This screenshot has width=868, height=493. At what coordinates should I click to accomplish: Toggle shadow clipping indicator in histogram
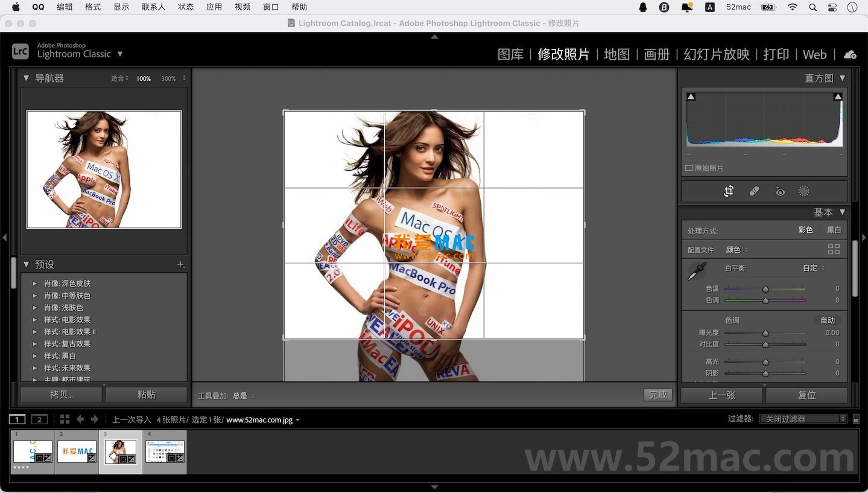691,97
